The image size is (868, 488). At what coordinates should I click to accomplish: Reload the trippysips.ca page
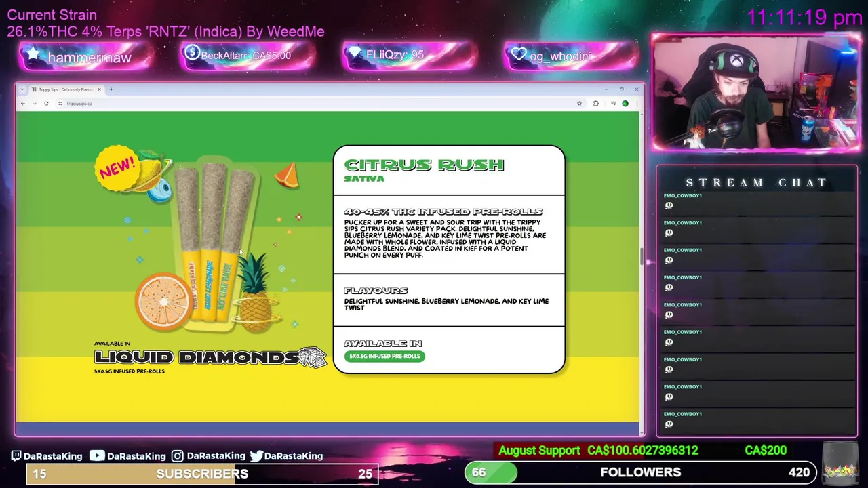[46, 104]
